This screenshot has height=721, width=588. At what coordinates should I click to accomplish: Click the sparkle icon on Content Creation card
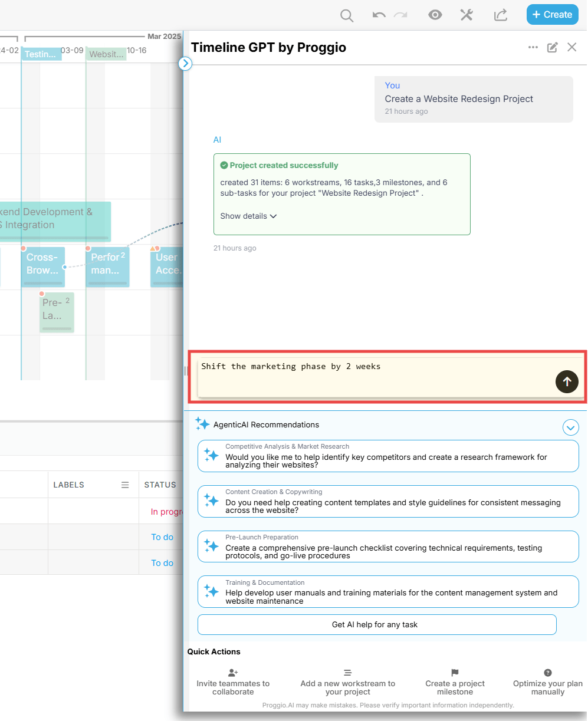pos(211,501)
